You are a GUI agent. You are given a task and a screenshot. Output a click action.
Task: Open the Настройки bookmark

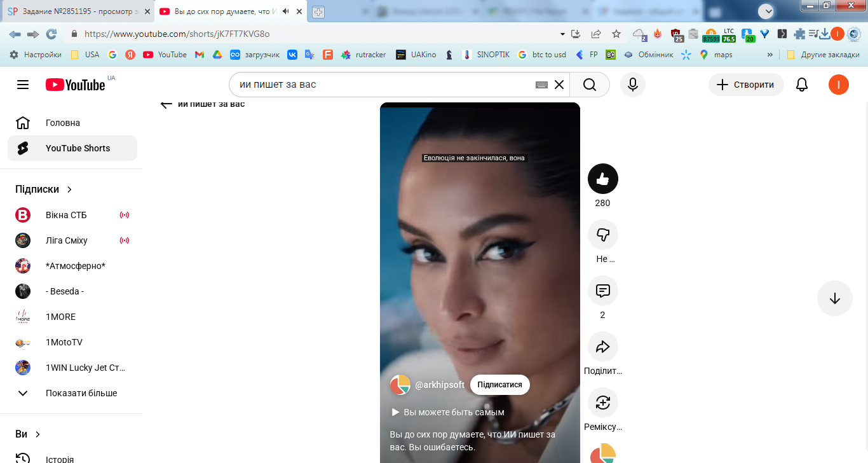click(36, 55)
